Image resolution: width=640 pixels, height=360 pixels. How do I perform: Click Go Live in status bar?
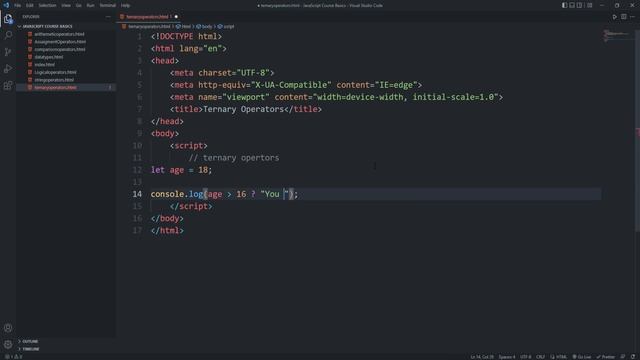tap(582, 357)
